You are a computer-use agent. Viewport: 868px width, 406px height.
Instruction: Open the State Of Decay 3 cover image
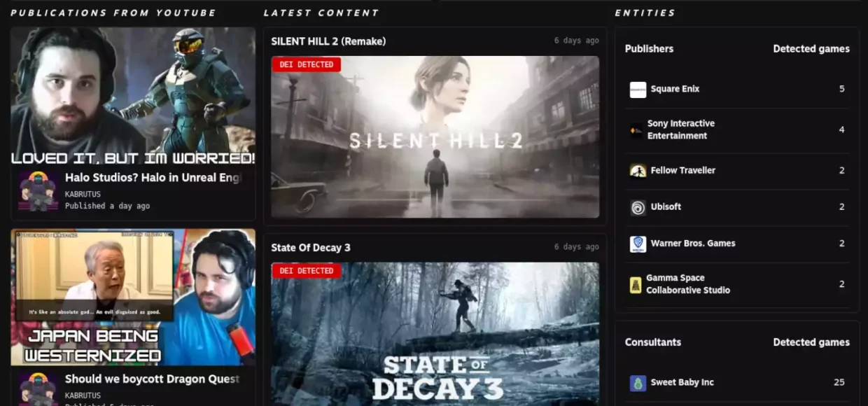(x=435, y=334)
